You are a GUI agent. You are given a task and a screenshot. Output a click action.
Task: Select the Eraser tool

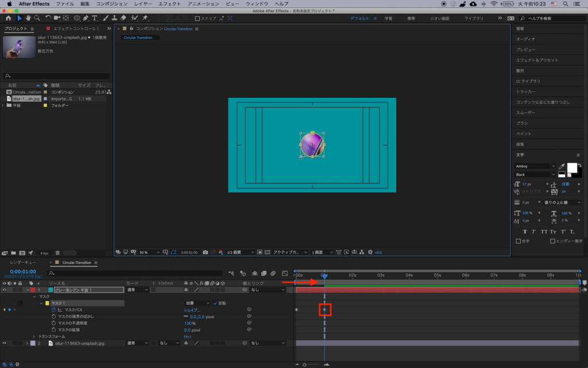point(123,18)
